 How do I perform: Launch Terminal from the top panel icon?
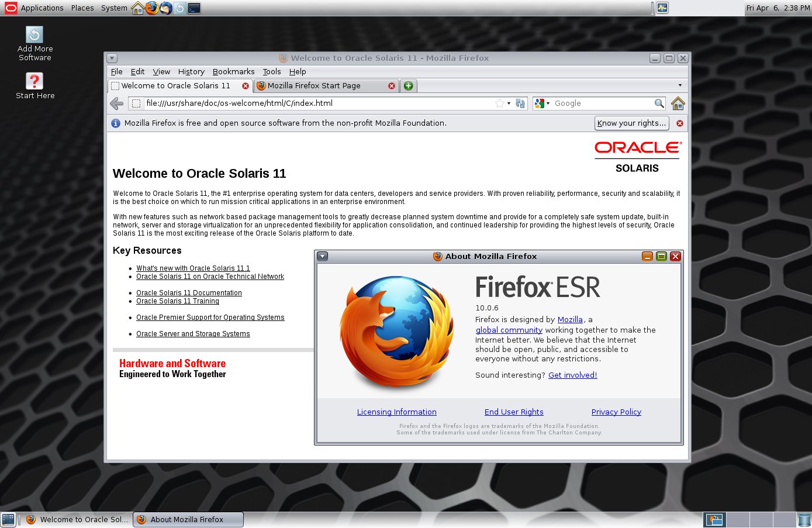pos(194,8)
